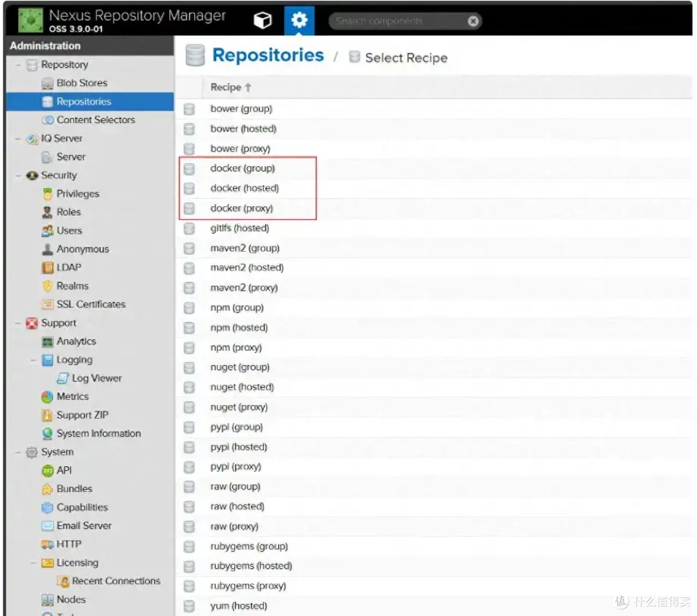Collapse the Repository tree node
Viewport: 697px width, 616px height.
(x=18, y=65)
